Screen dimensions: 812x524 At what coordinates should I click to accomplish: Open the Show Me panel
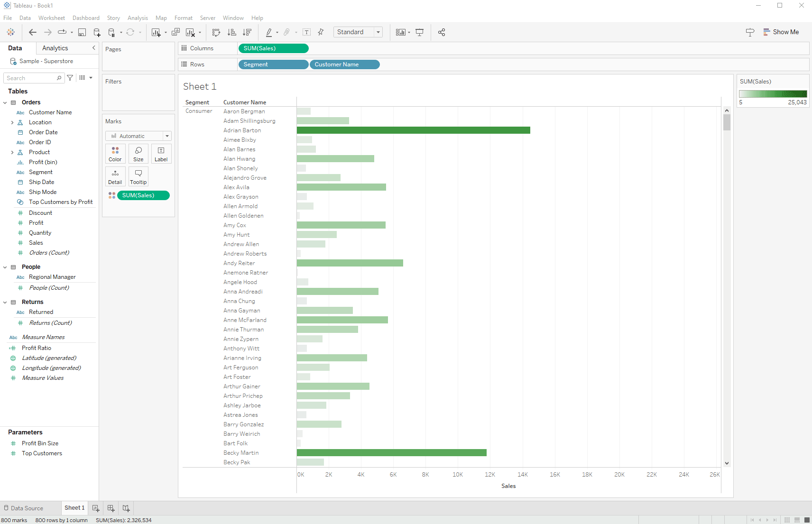click(x=781, y=32)
